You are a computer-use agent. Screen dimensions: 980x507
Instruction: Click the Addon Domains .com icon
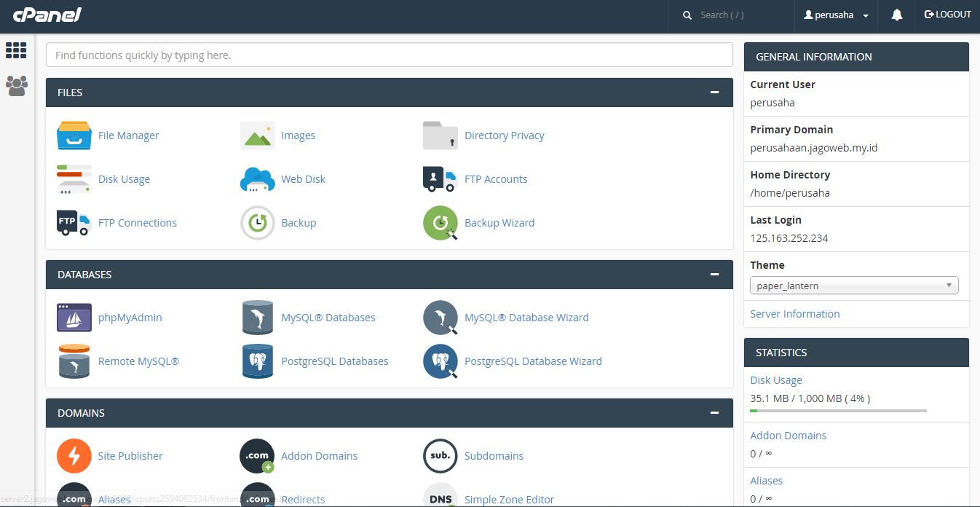pos(258,456)
